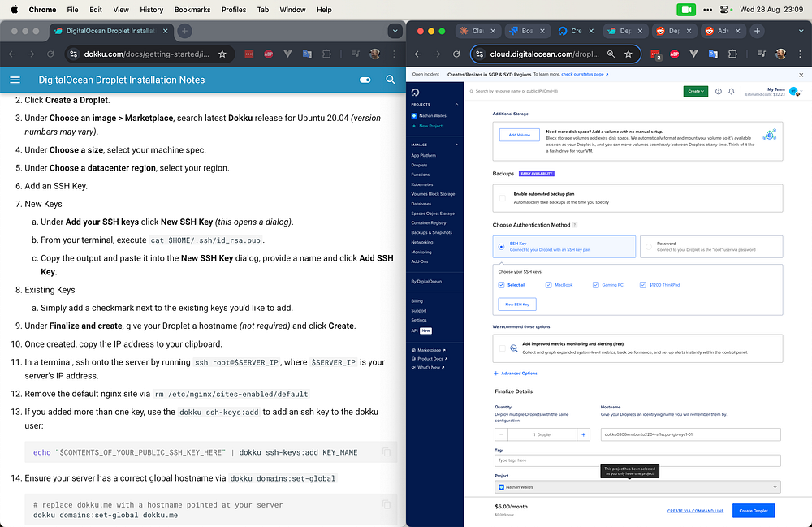Copy the domains:set-global code block
Image resolution: width=812 pixels, height=527 pixels.
click(387, 504)
